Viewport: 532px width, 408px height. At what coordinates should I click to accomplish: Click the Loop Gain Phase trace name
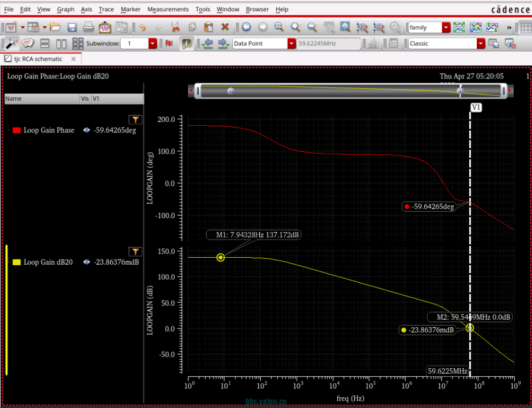[x=49, y=130]
